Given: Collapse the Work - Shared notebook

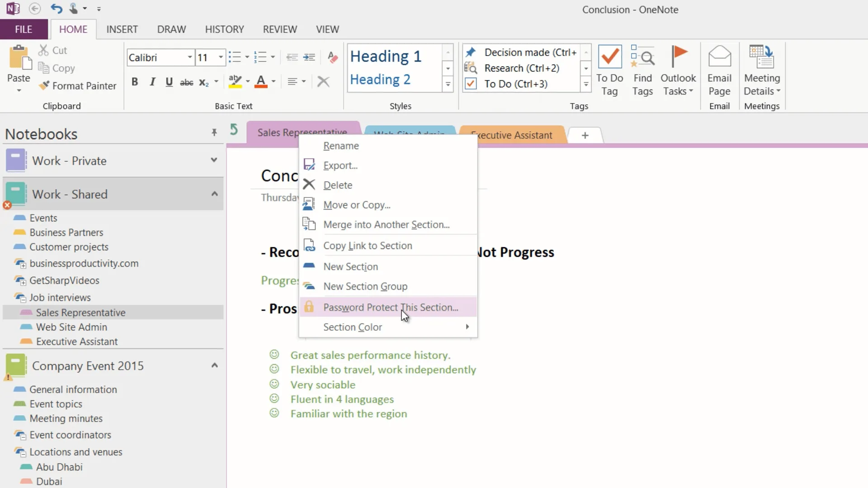Looking at the screenshot, I should (214, 194).
